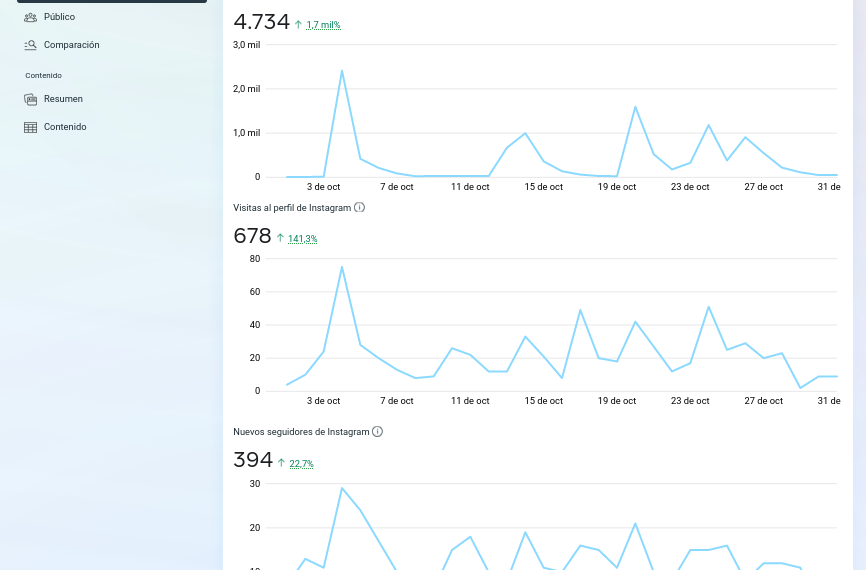Click the Resumen icon in sidebar
This screenshot has height=570, width=866.
(x=30, y=99)
